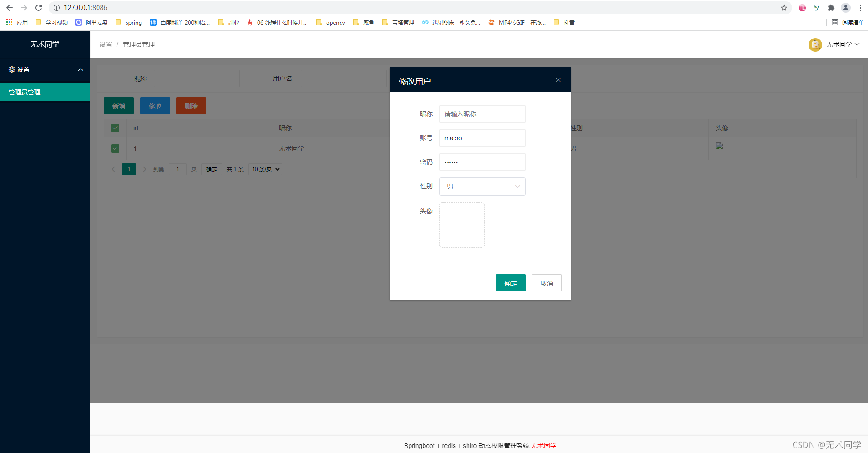Open the 抖音 bookmark folder

pos(564,22)
